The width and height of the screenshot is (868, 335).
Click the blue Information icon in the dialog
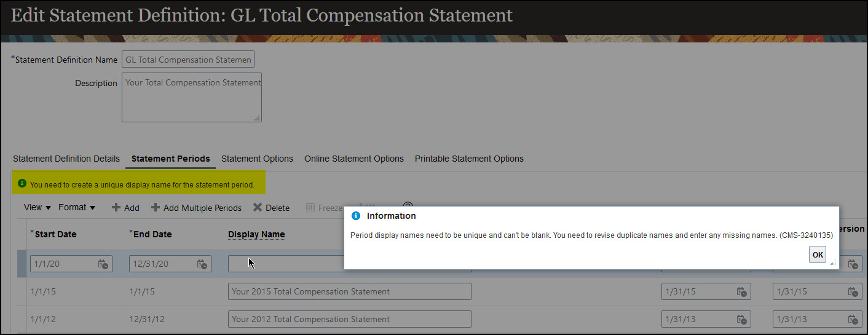click(x=355, y=216)
